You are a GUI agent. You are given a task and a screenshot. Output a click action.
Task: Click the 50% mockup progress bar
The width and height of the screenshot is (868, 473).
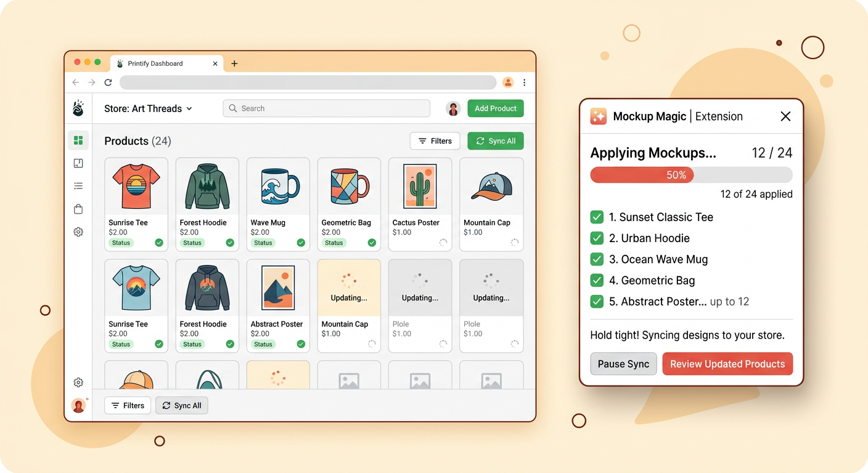click(x=691, y=175)
